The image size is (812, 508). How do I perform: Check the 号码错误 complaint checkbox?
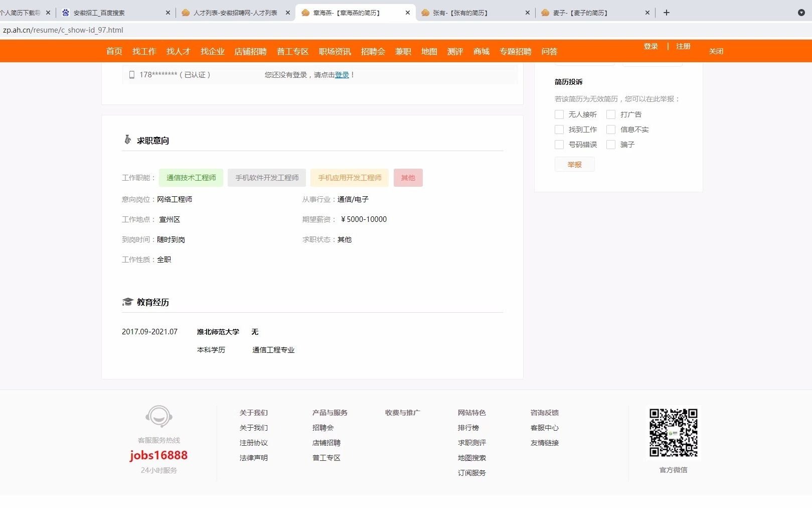pyautogui.click(x=559, y=145)
